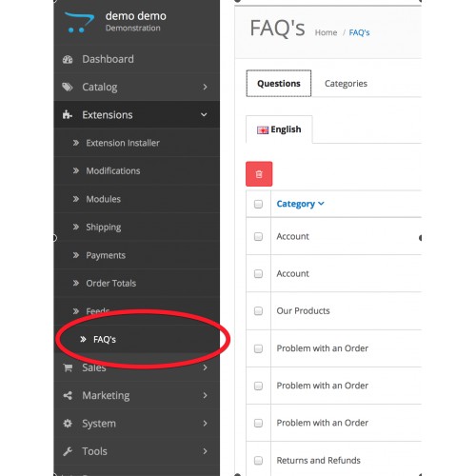Click the red trash delete button
Image resolution: width=476 pixels, height=476 pixels.
(259, 174)
